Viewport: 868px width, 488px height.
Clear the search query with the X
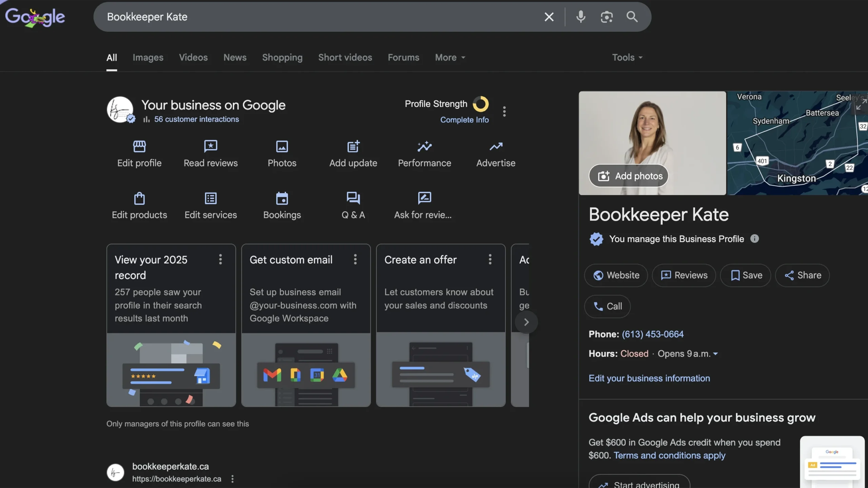pos(549,17)
